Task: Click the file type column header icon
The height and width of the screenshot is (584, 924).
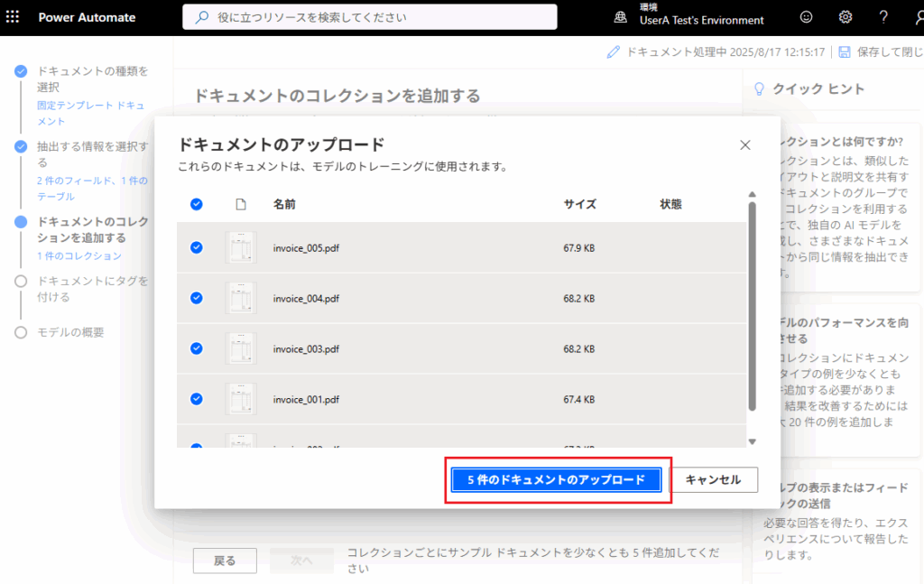Action: tap(240, 205)
